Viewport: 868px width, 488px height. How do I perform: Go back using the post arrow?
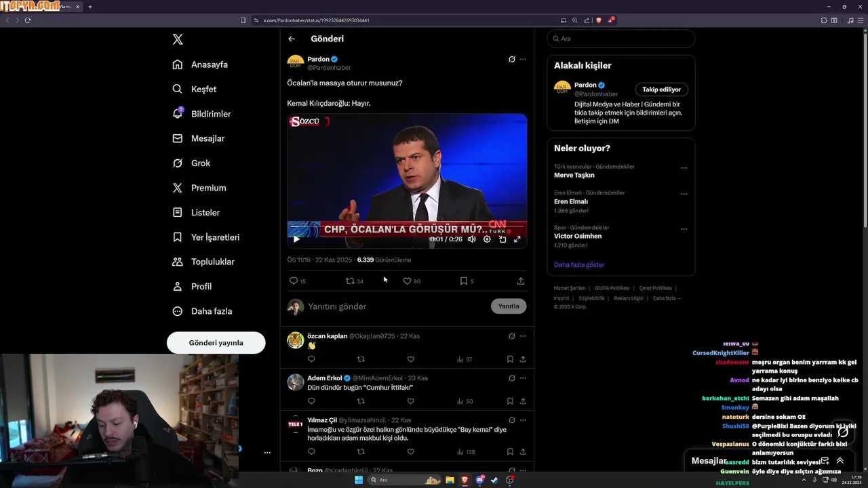[x=292, y=39]
